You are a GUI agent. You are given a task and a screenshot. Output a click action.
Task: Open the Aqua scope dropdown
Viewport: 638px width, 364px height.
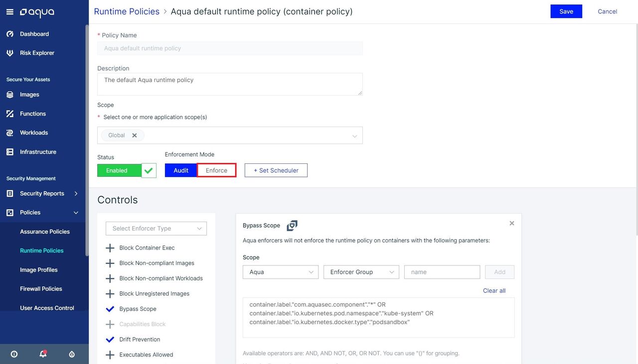pyautogui.click(x=281, y=272)
